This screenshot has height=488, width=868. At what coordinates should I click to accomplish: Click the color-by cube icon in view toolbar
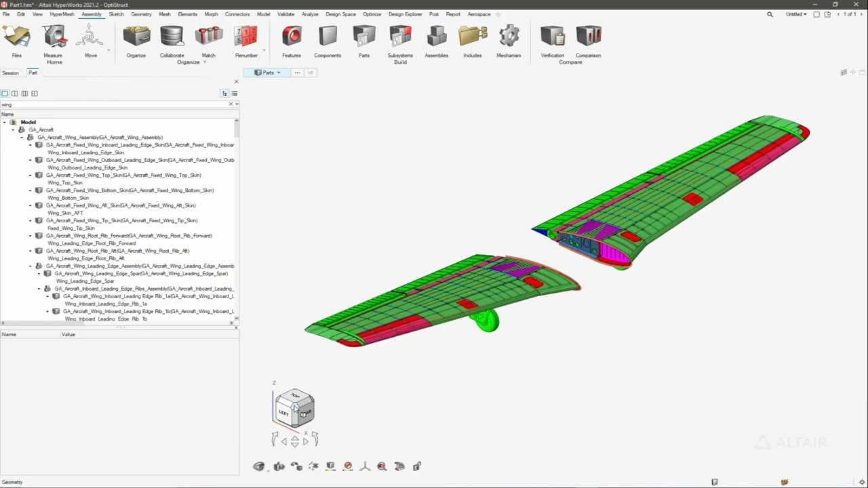[x=330, y=466]
